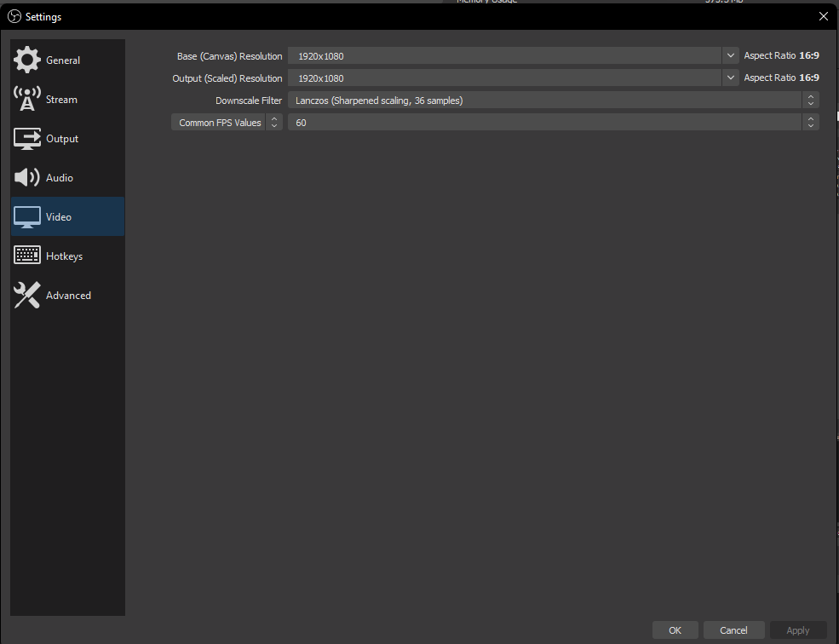Click the Cancel button

point(733,630)
